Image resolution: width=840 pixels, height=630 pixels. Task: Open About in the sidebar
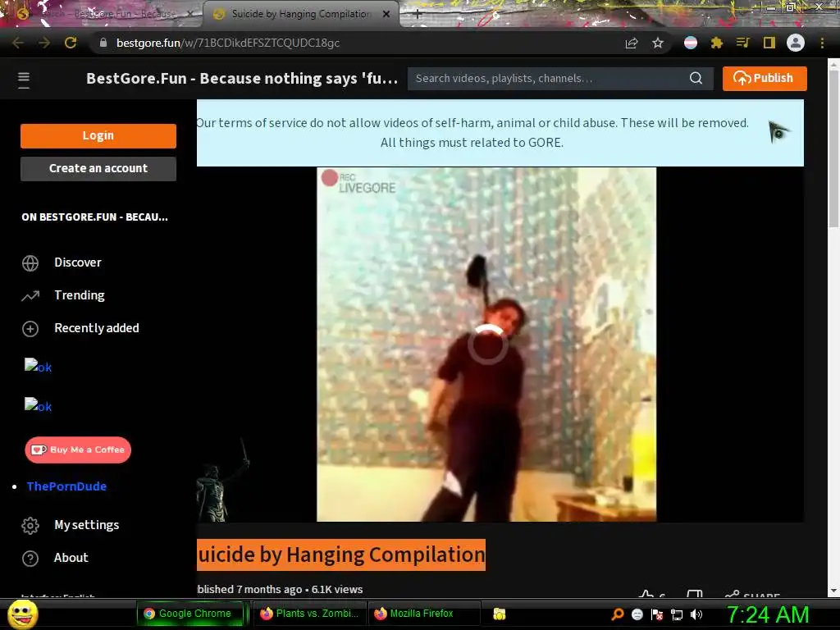coord(71,558)
